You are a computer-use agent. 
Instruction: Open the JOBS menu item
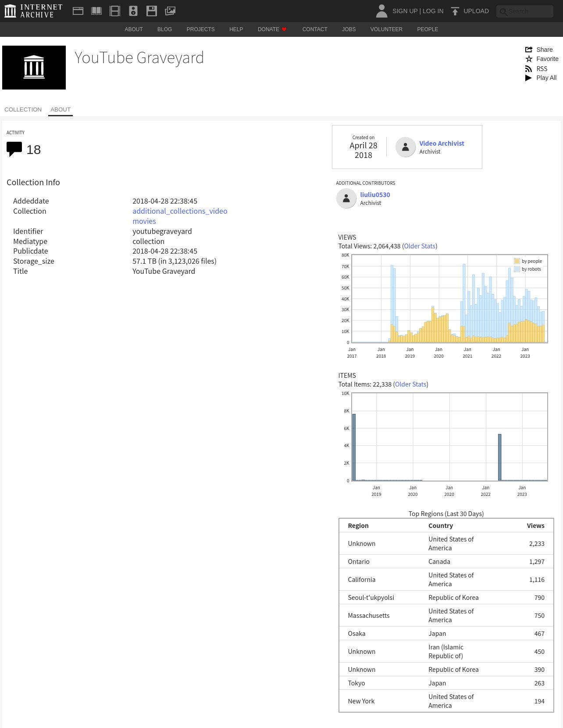349,29
